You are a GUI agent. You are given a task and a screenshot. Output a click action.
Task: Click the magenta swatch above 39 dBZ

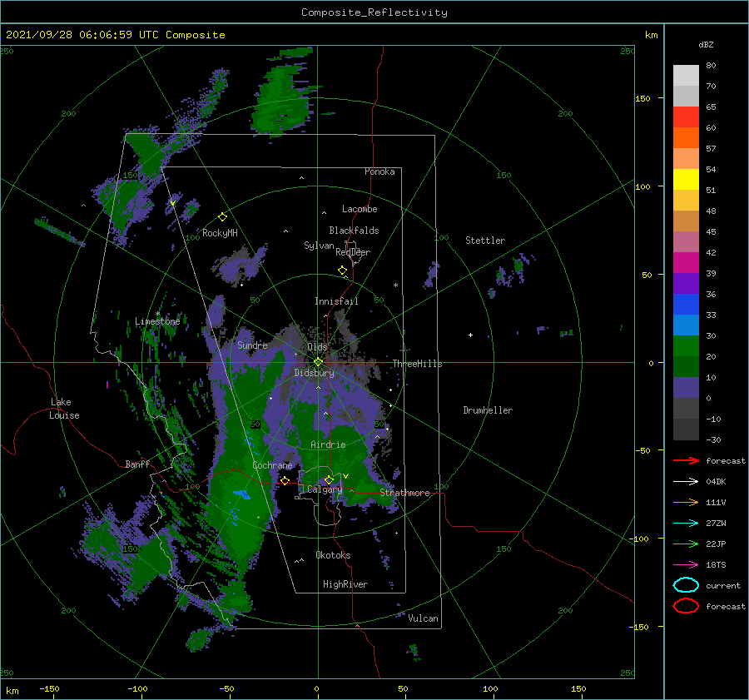pos(686,263)
